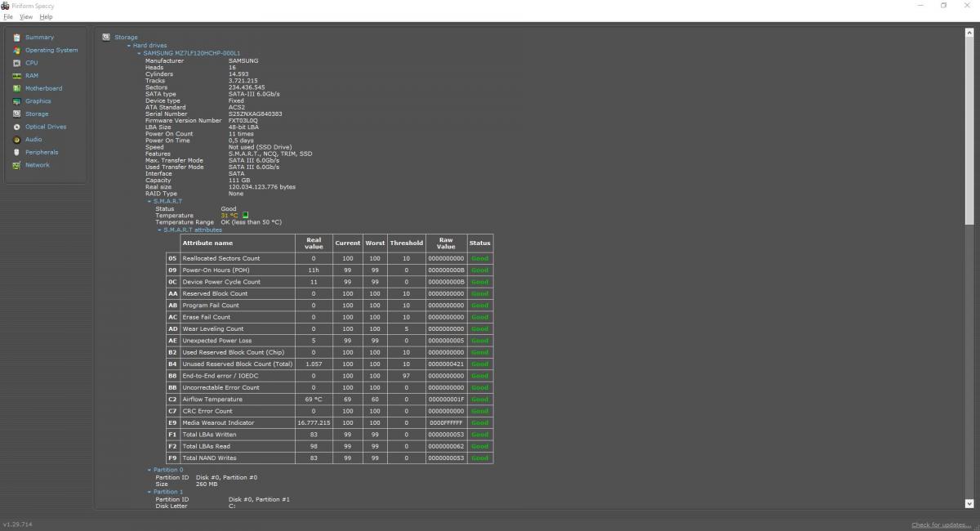980x531 pixels.
Task: Click the Network icon in sidebar
Action: tap(16, 165)
